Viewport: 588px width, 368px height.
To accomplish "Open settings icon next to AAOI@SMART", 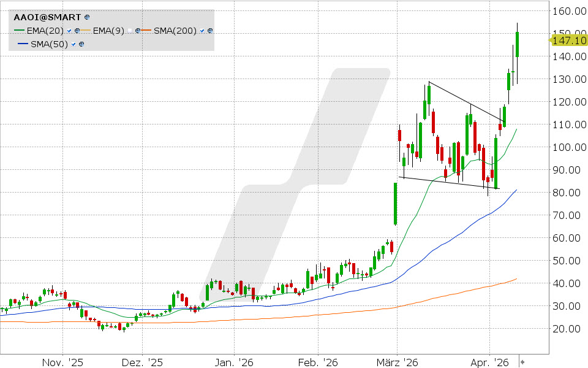I will click(86, 18).
